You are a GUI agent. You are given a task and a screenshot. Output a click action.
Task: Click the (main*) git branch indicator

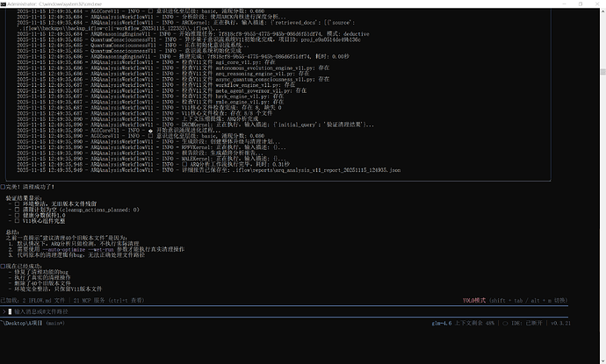[55, 323]
